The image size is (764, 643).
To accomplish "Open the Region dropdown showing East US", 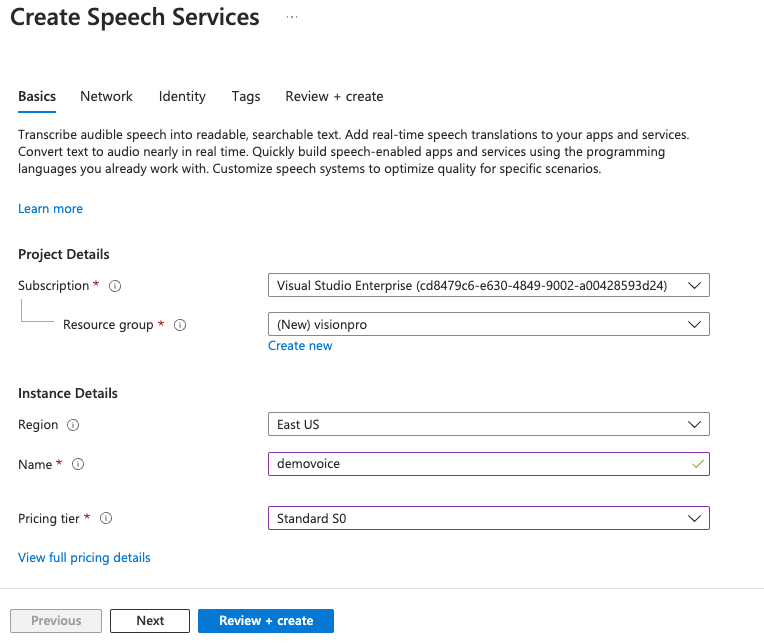I will point(488,424).
